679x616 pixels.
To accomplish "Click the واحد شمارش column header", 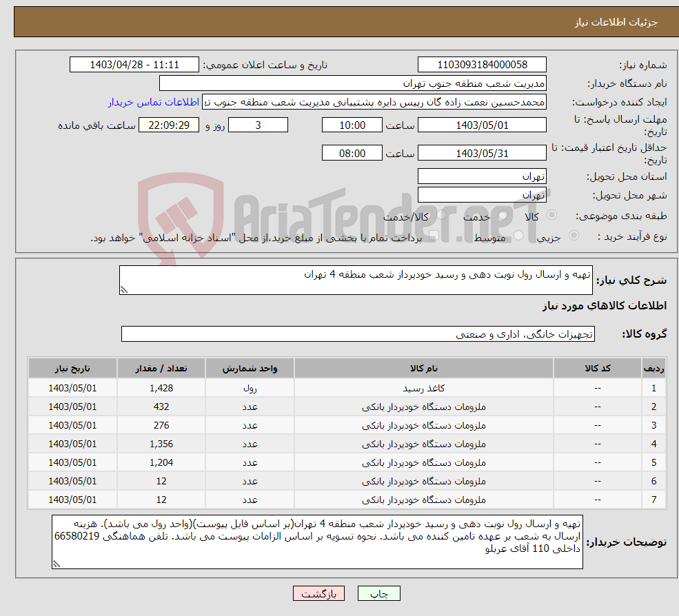I will [250, 369].
